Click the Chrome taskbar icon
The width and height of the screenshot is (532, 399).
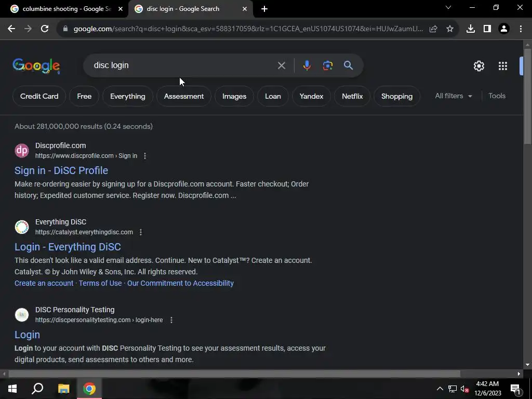89,389
